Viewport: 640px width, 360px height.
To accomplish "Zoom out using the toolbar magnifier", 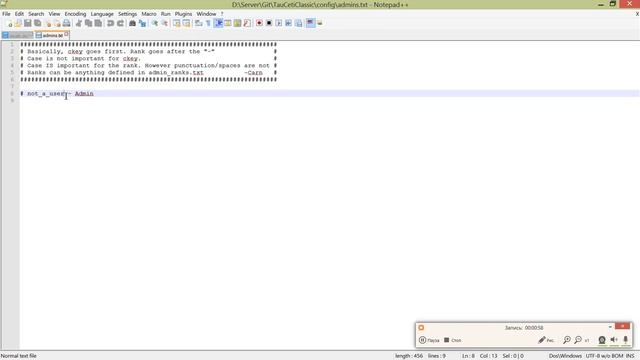I will (x=164, y=23).
